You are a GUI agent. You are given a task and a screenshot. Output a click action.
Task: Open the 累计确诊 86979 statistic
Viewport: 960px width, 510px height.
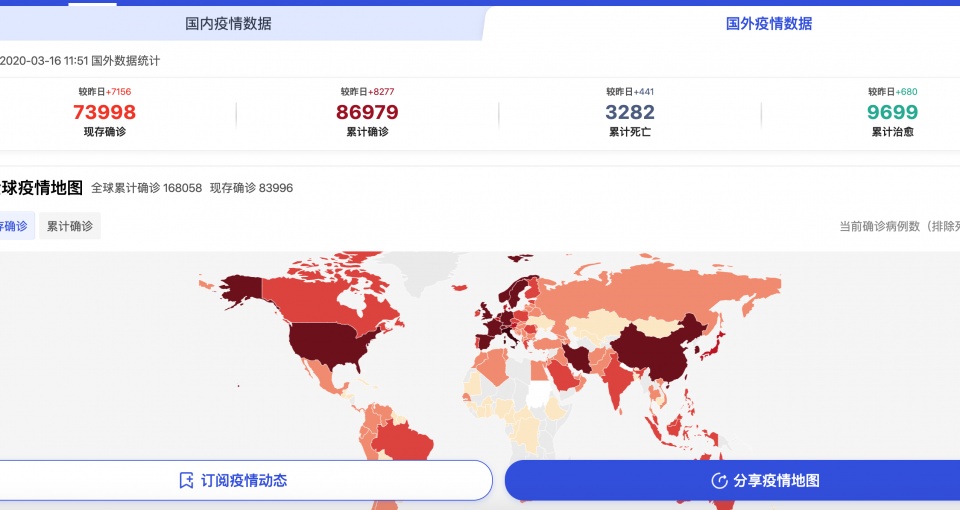(367, 112)
